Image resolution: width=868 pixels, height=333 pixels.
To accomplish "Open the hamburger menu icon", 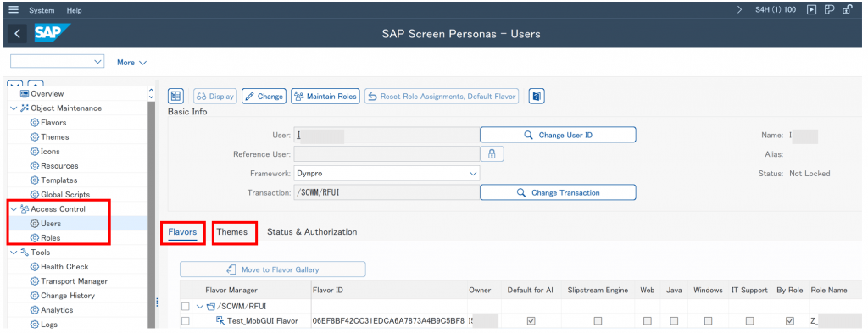I will coord(14,10).
